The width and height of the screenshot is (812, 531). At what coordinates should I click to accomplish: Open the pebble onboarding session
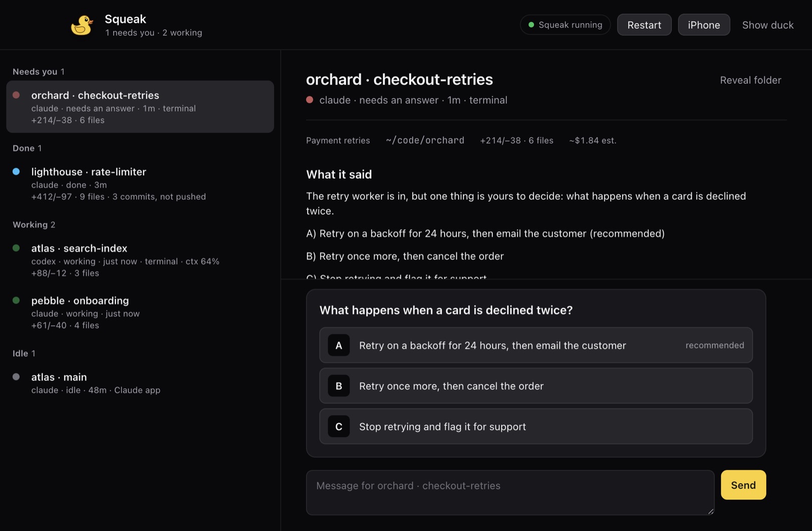pos(140,313)
